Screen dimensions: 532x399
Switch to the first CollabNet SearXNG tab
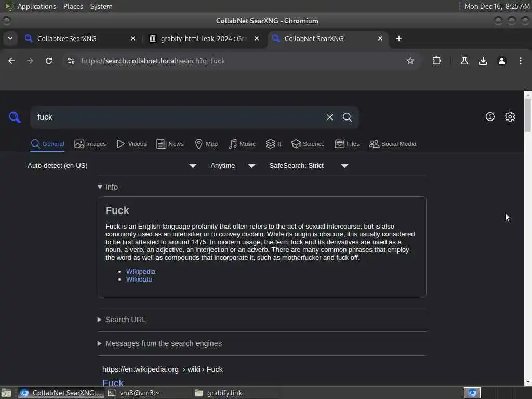(79, 38)
